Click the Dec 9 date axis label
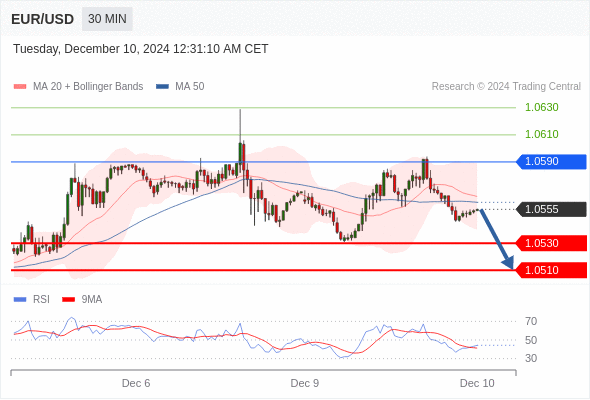The image size is (590, 400). tap(305, 383)
